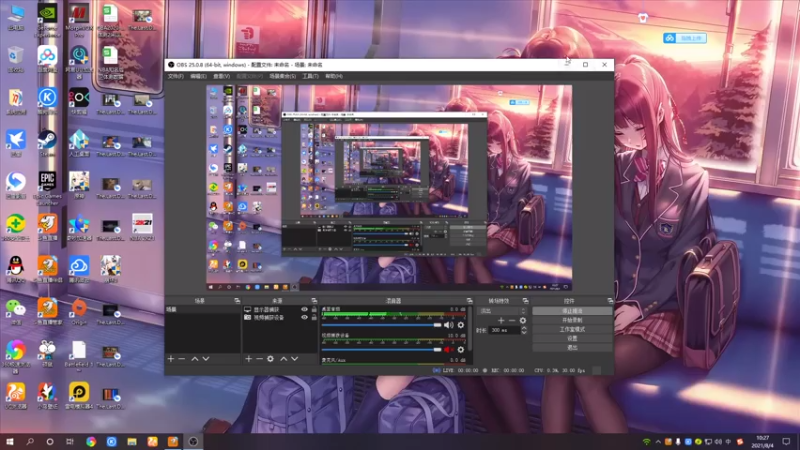
Task: Toggle lock on display capture source
Action: click(314, 310)
